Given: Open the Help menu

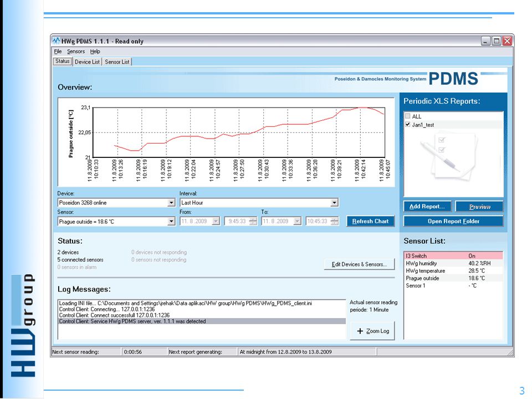Looking at the screenshot, I should pyautogui.click(x=95, y=51).
